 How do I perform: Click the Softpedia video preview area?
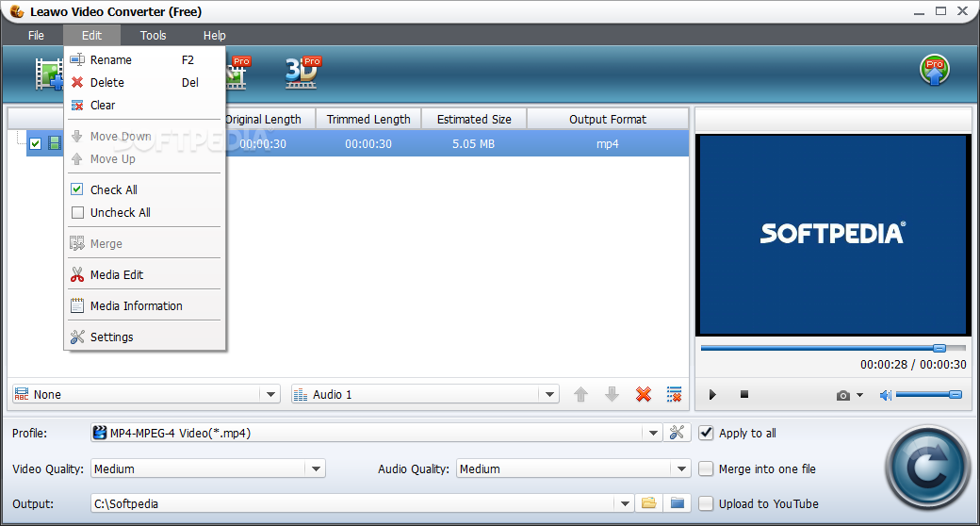832,235
